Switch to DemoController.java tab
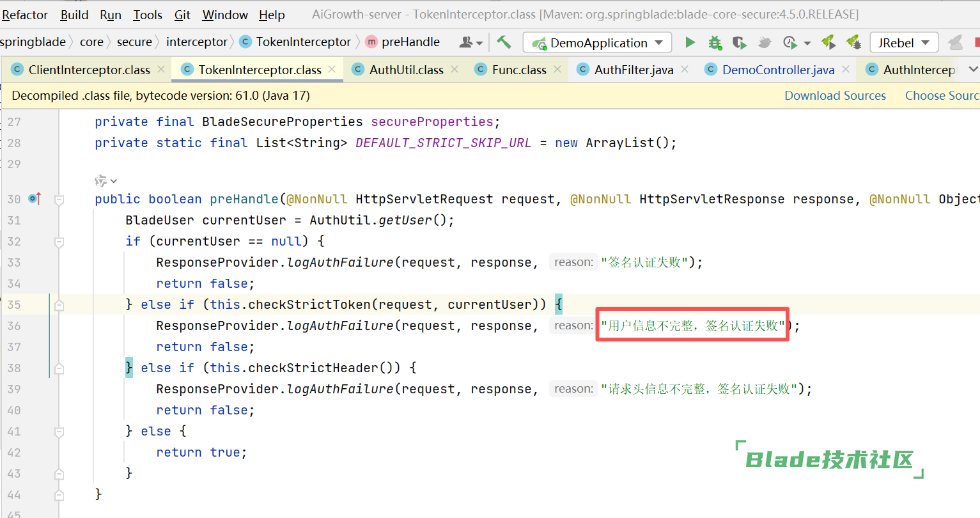The width and height of the screenshot is (980, 518). tap(778, 70)
